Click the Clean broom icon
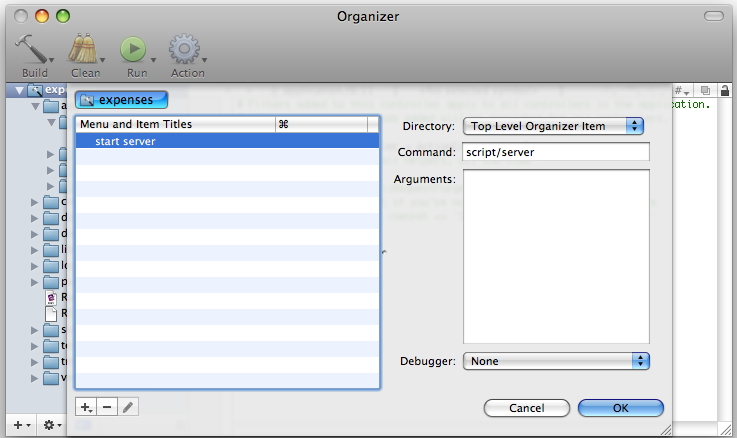This screenshot has width=737, height=438. (x=82, y=48)
